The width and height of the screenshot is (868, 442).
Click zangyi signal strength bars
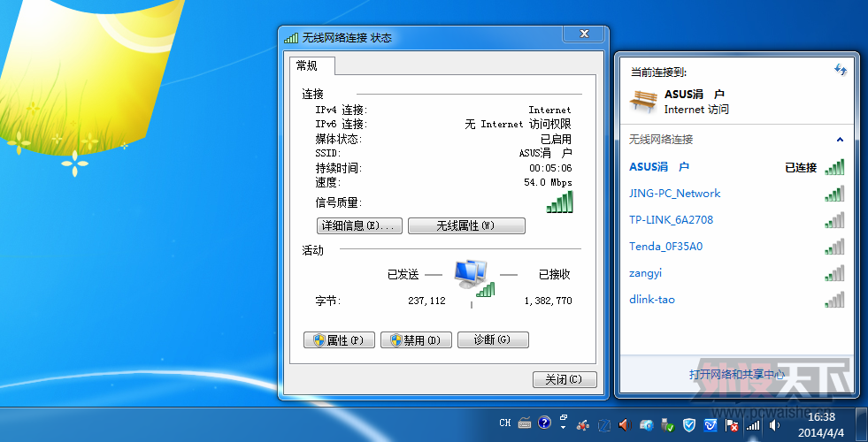[x=834, y=273]
